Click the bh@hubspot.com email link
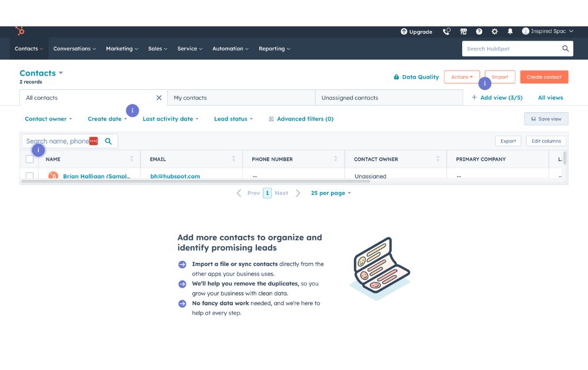 (175, 176)
